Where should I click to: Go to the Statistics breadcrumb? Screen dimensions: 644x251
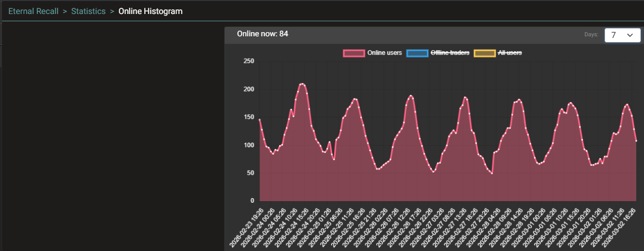pyautogui.click(x=88, y=11)
